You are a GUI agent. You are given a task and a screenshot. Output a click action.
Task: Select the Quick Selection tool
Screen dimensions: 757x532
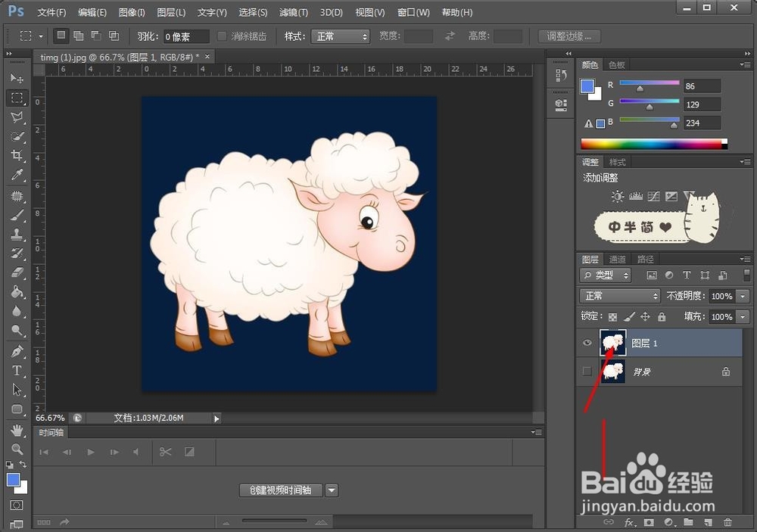(17, 137)
